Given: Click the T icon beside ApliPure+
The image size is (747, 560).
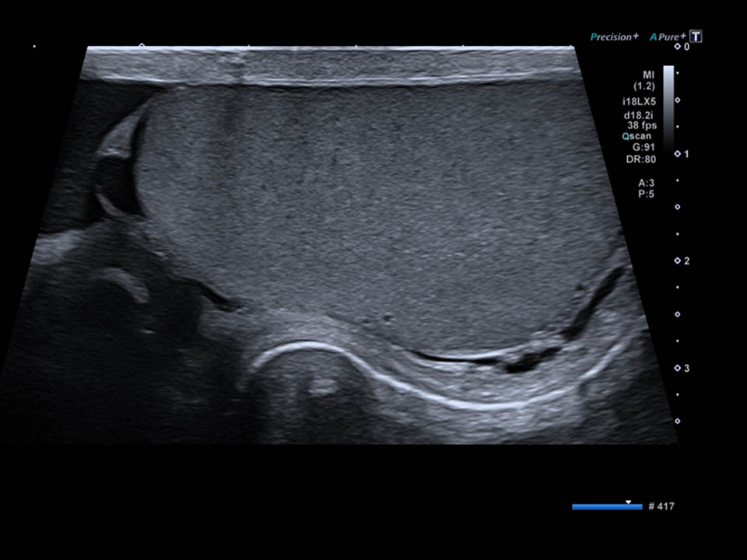Looking at the screenshot, I should coord(696,37).
